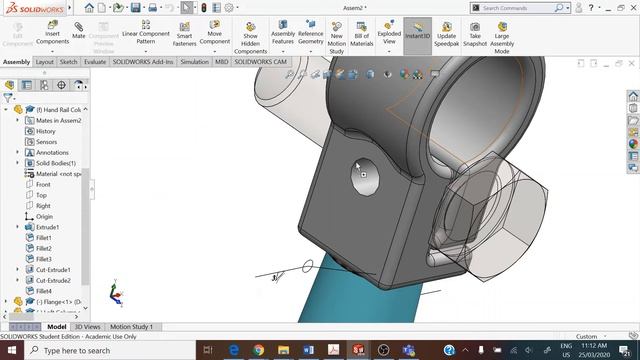
Task: Expand the Flange<1> component
Action: 6,301
